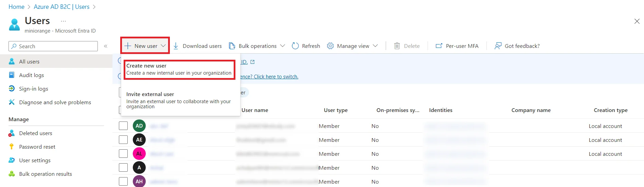Click the AD user avatar

139,126
